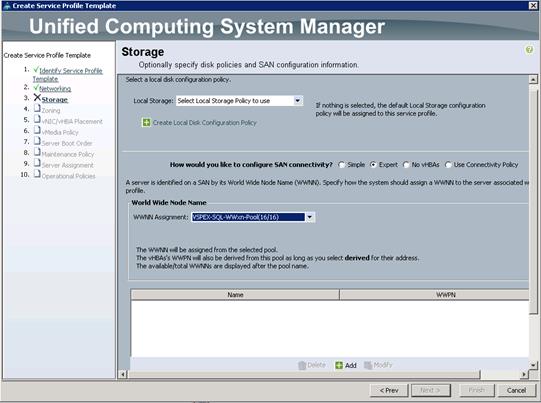
Task: Open the Operational Policies wizard step
Action: click(68, 176)
